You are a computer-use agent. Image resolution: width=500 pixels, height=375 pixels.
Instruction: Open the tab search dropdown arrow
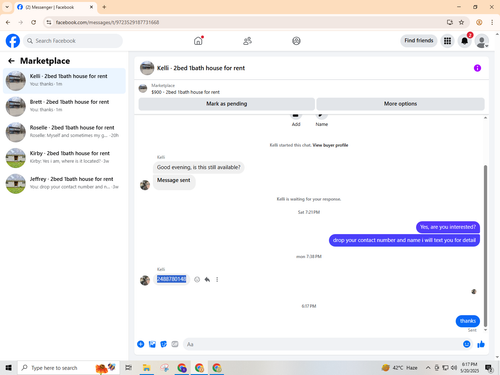pyautogui.click(x=7, y=7)
